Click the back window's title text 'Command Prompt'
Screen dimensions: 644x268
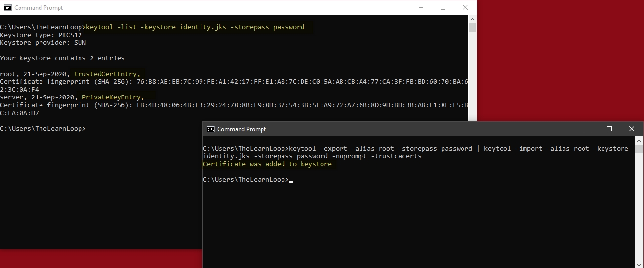39,8
